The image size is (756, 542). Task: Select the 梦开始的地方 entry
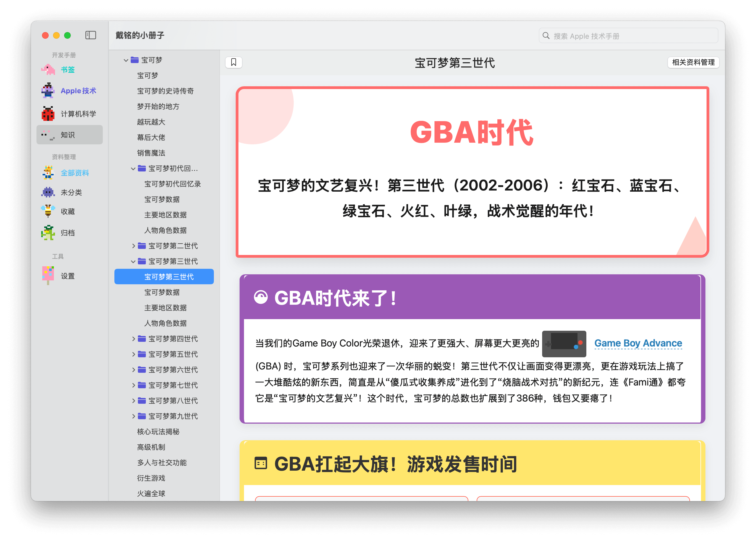[x=158, y=106]
